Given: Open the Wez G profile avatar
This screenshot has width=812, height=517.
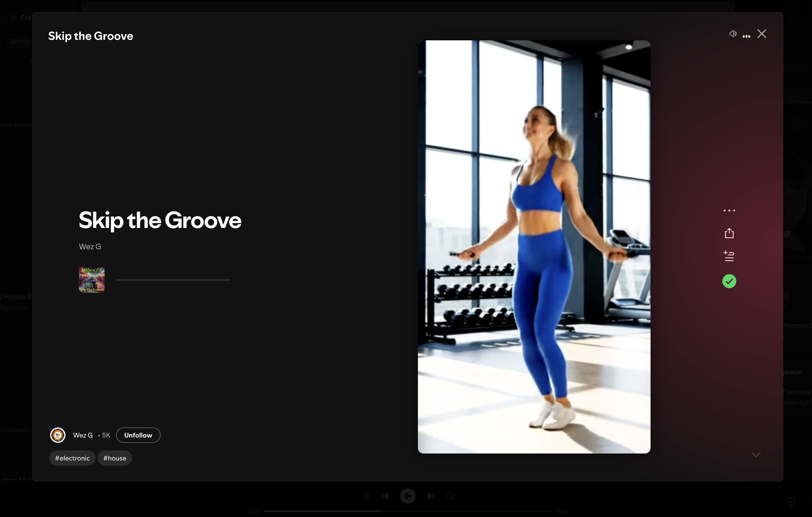Looking at the screenshot, I should (x=58, y=435).
